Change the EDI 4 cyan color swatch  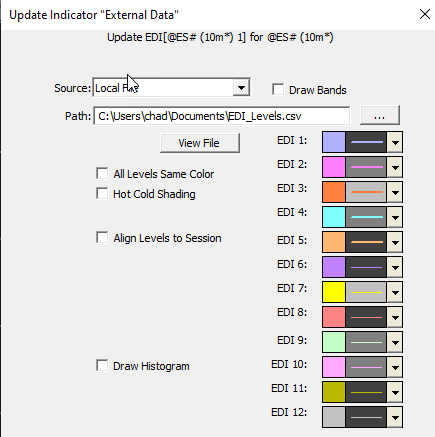pyautogui.click(x=334, y=217)
